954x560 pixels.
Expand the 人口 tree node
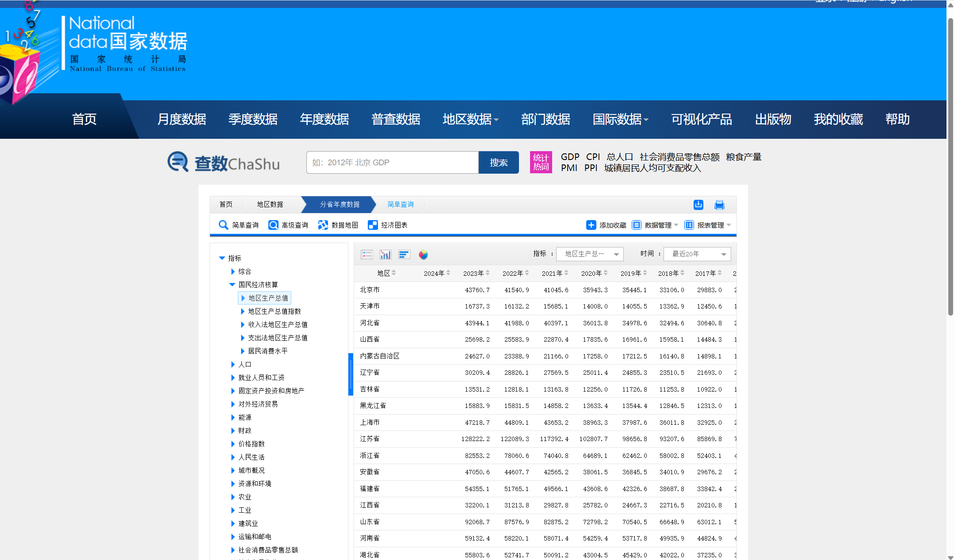[233, 364]
